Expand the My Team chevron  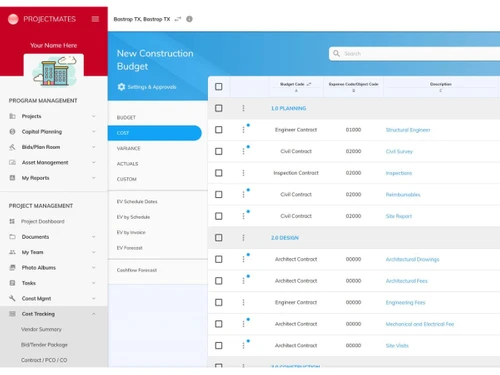[94, 252]
